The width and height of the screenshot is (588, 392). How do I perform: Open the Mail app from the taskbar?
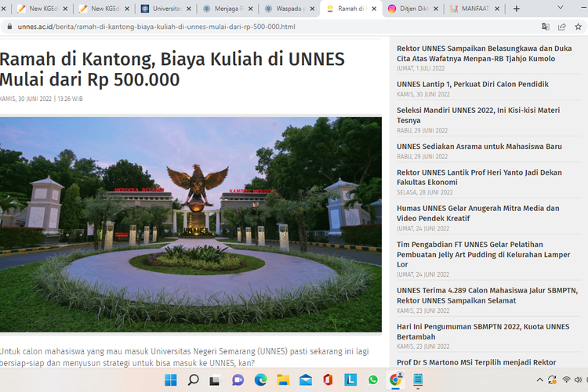305,380
